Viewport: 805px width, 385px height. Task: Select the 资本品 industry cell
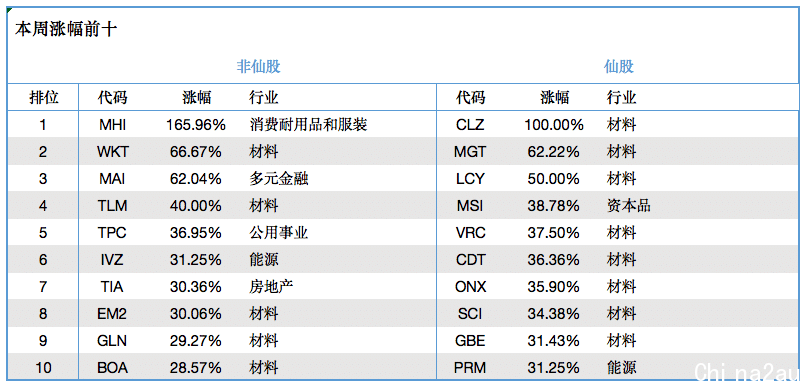point(628,206)
